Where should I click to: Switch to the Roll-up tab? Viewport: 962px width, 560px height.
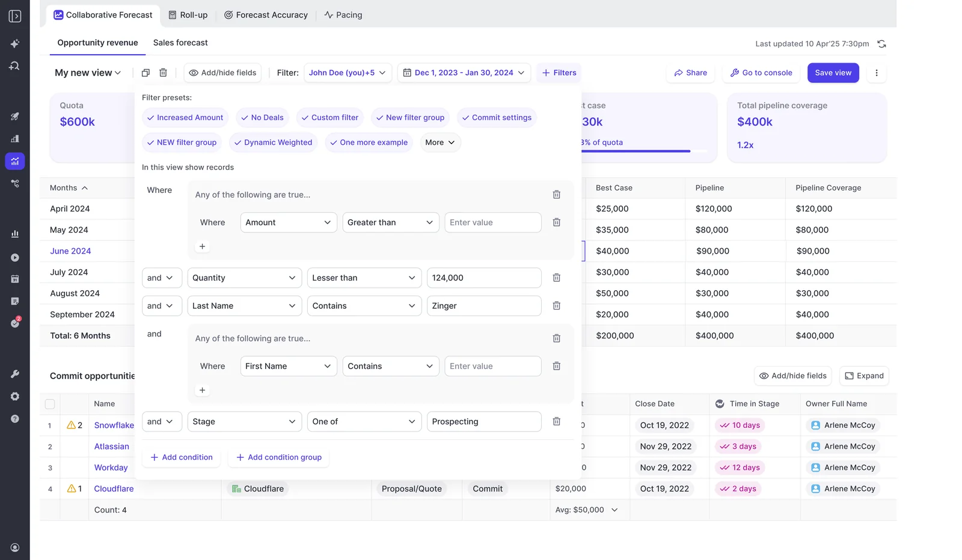188,15
